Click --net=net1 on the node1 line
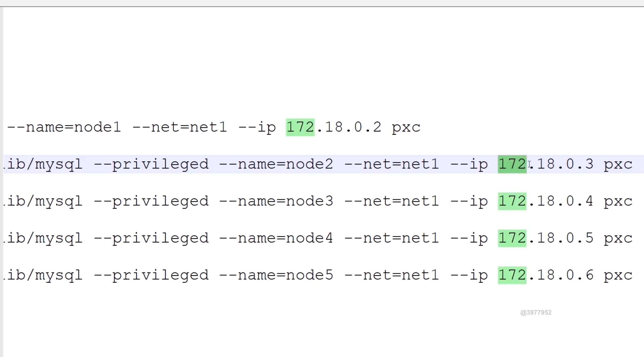This screenshot has height=357, width=644. pos(180,127)
